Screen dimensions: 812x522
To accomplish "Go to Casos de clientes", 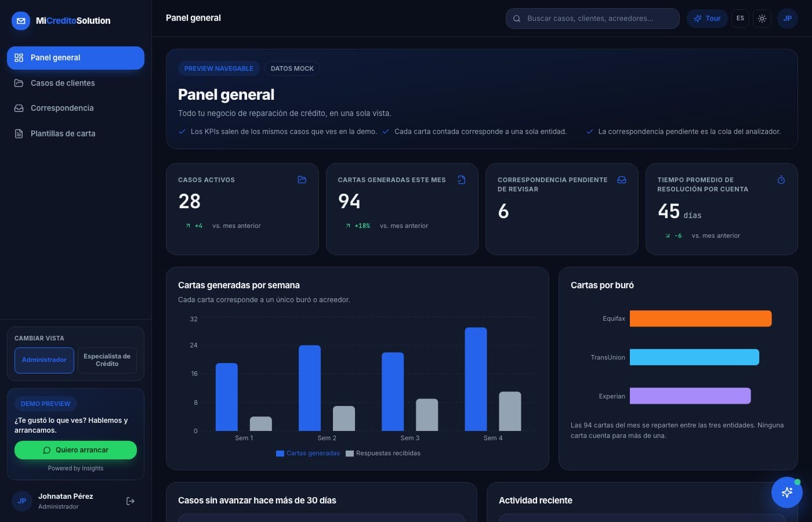I will (75, 83).
